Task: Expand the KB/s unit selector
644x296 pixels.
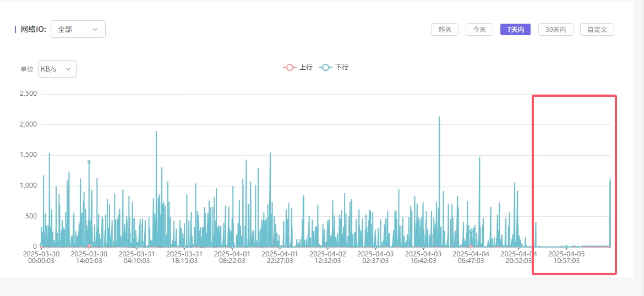Action: (x=57, y=69)
